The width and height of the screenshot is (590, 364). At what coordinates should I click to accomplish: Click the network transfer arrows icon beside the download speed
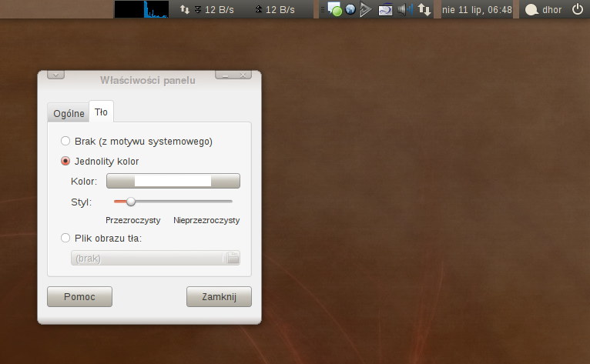click(x=184, y=9)
